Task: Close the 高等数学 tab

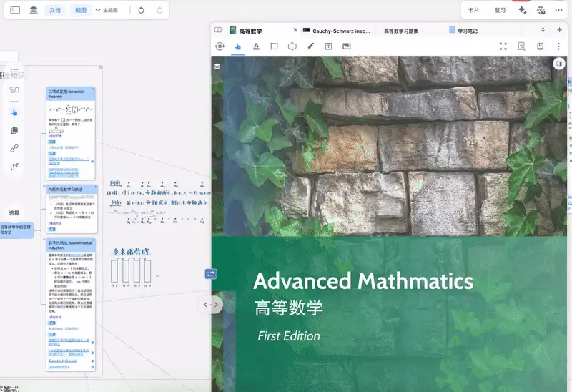Action: (x=295, y=30)
